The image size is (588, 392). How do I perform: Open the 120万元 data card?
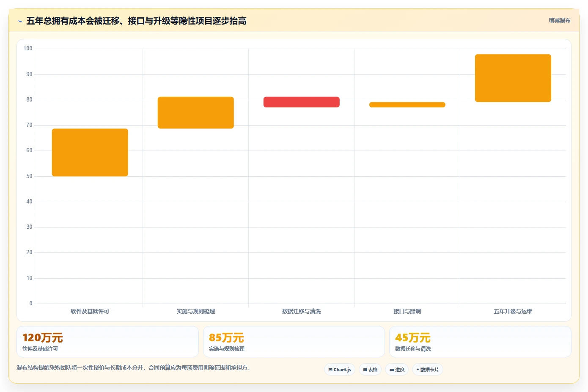tap(107, 342)
